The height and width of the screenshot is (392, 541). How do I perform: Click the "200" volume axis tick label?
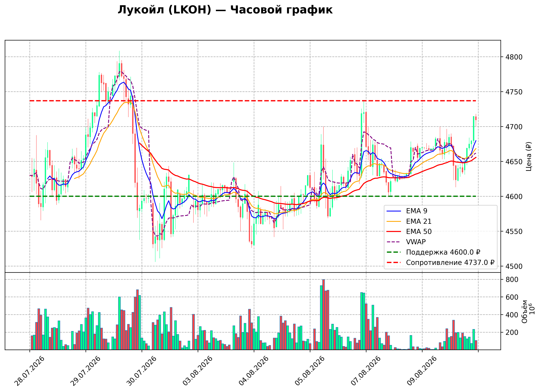coord(512,332)
